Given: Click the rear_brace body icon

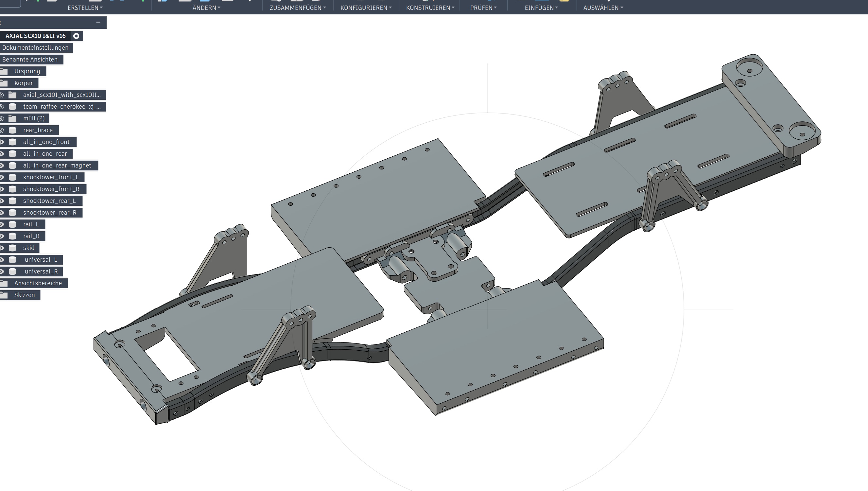Looking at the screenshot, I should point(12,130).
